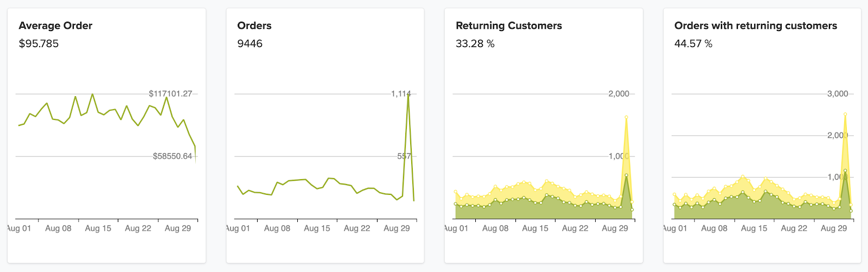This screenshot has height=272, width=868.
Task: Click Aug 29 on Average Order axis
Action: pos(178,229)
